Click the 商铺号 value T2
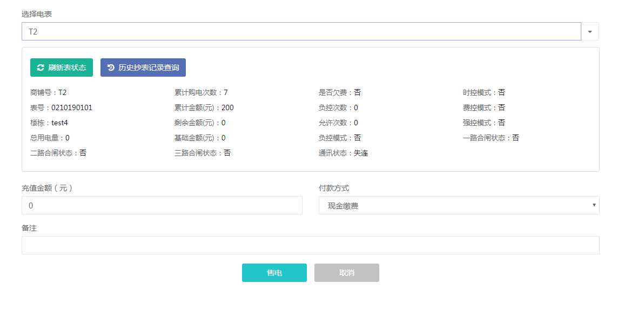Image resolution: width=644 pixels, height=310 pixels. pyautogui.click(x=63, y=92)
